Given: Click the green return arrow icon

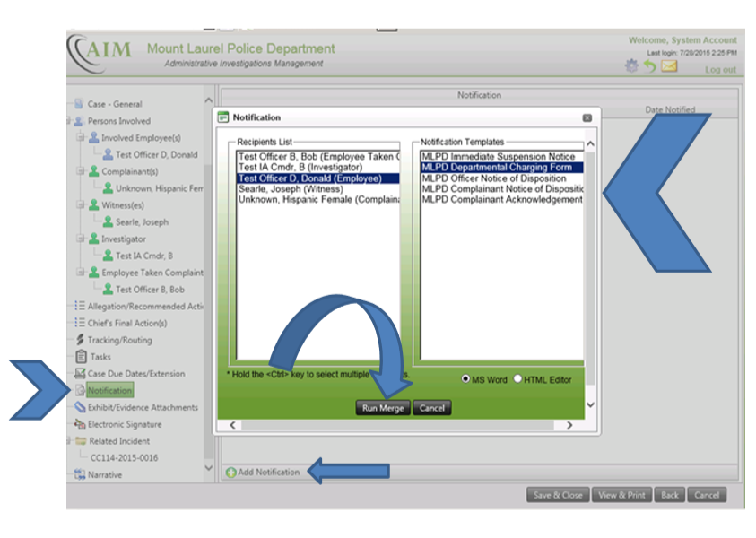Looking at the screenshot, I should click(x=649, y=67).
